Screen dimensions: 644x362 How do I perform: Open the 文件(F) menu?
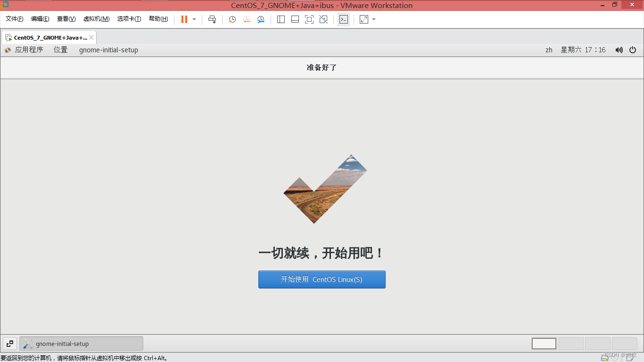15,19
